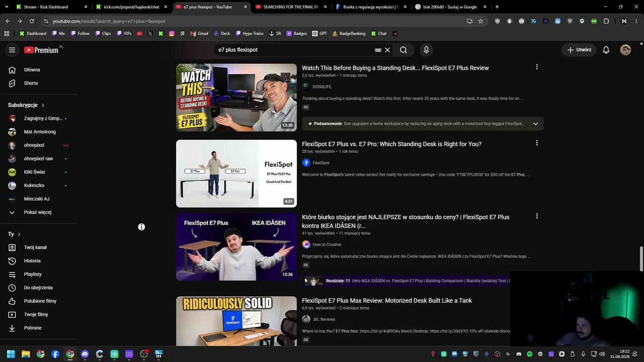This screenshot has width=644, height=362.
Task: Expand the Ty section arrow
Action: pyautogui.click(x=19, y=234)
